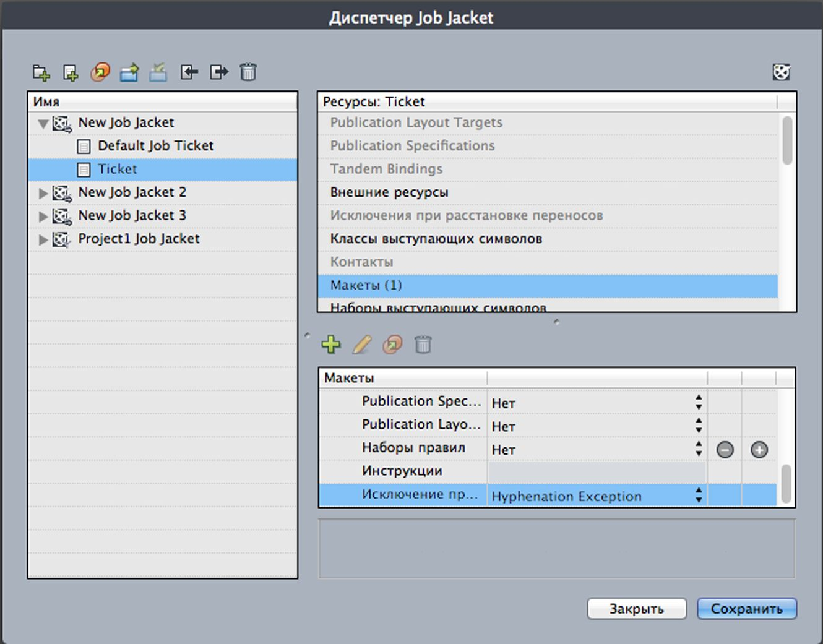This screenshot has height=644, width=823.
Task: Open the Наборы правил dropdown
Action: point(597,450)
